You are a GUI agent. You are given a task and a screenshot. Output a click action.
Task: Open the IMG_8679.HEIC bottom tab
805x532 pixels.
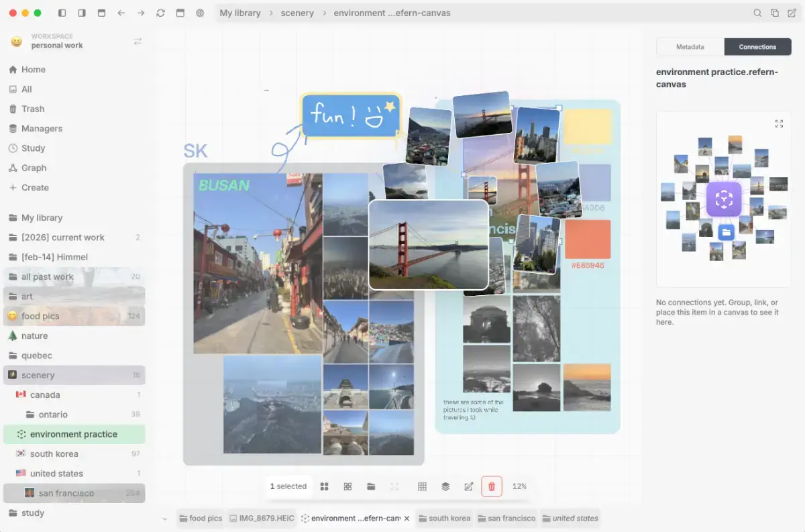click(x=262, y=519)
